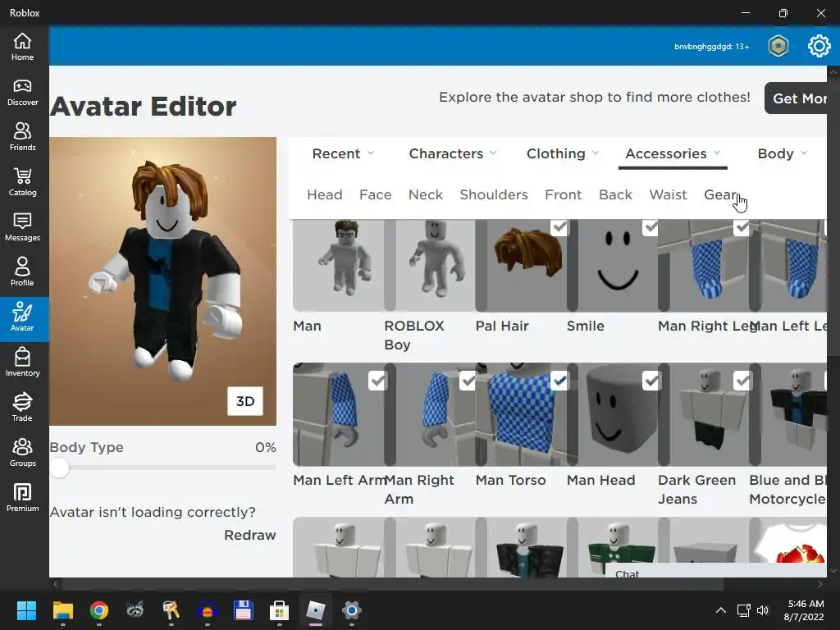Open the network icon in the tray
The width and height of the screenshot is (840, 630).
click(x=743, y=610)
